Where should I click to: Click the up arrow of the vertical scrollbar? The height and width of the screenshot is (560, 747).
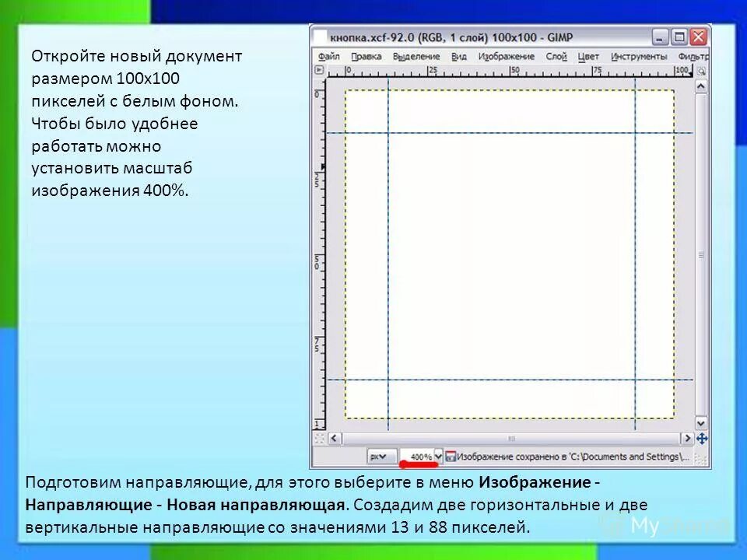[x=700, y=86]
